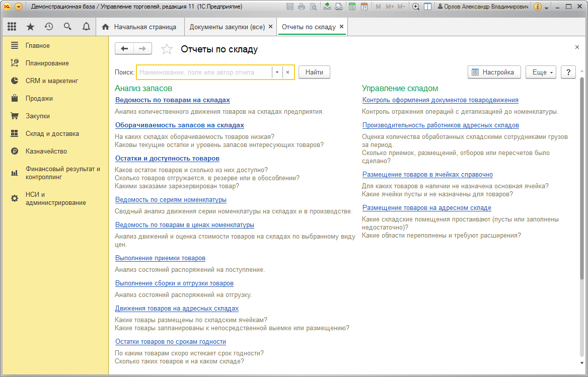The height and width of the screenshot is (377, 588).
Task: Go to the Казначейство section
Action: click(x=46, y=151)
